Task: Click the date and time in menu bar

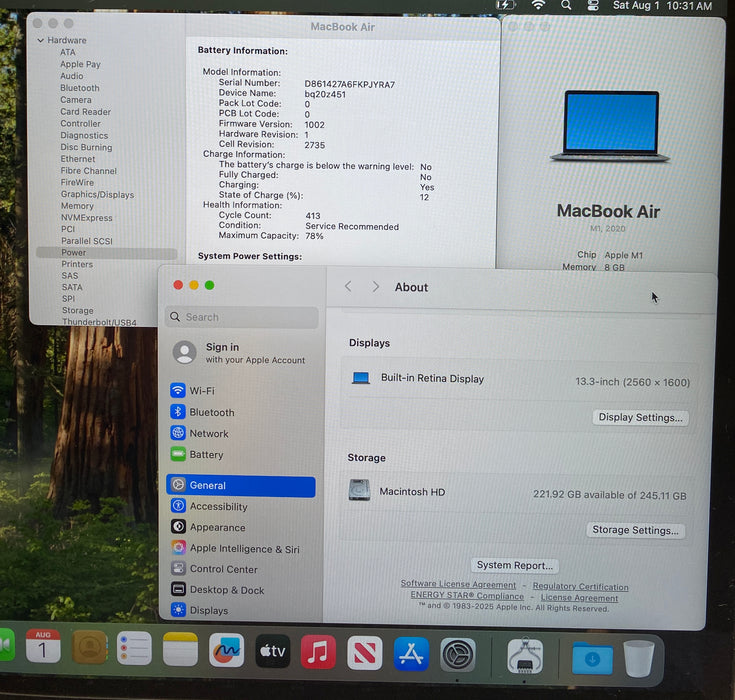Action: pyautogui.click(x=662, y=6)
